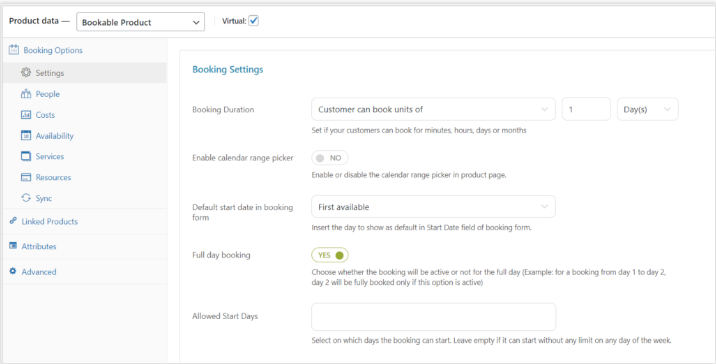716x364 pixels.
Task: Click the Linked Products link icon
Action: (x=13, y=221)
